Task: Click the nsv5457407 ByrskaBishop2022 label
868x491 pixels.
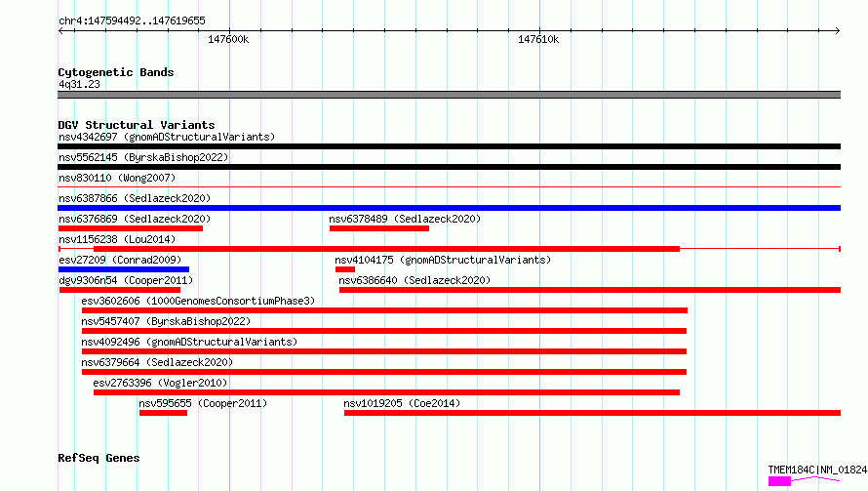Action: coord(166,321)
